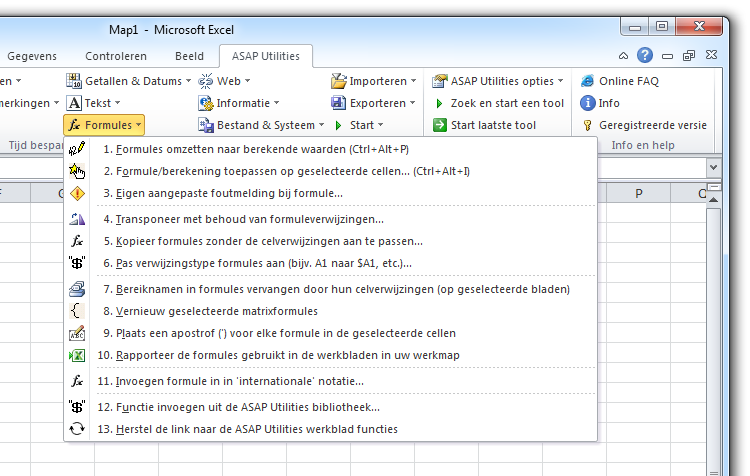The width and height of the screenshot is (750, 476).
Task: Expand the Getallen & Datums dropdown
Action: 188,81
